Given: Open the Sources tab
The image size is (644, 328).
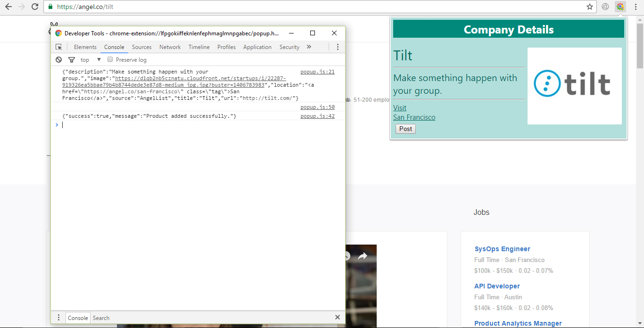Looking at the screenshot, I should 141,47.
